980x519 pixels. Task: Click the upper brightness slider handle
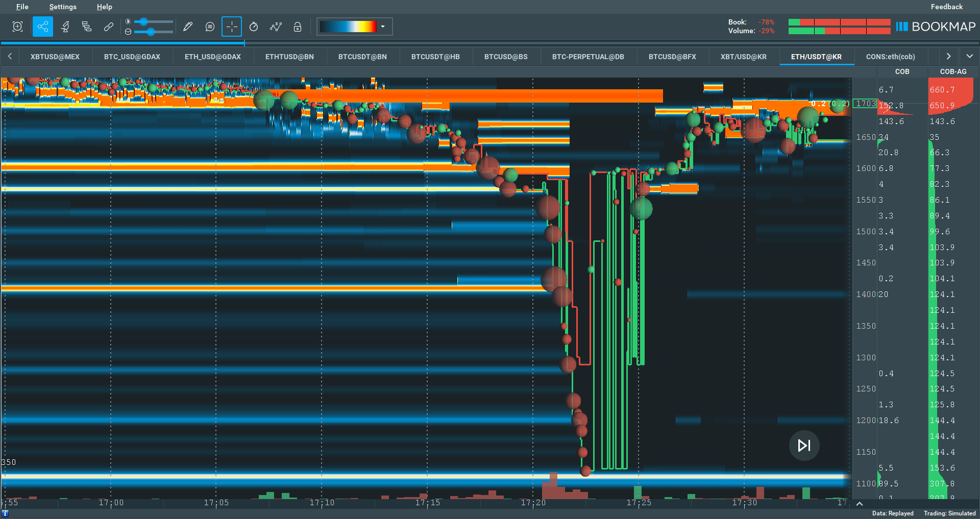pyautogui.click(x=144, y=21)
